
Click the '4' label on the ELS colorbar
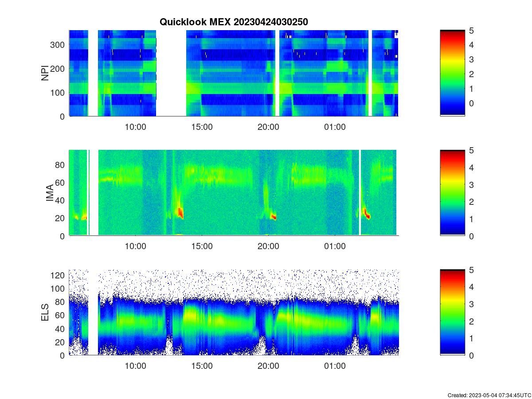[471, 287]
